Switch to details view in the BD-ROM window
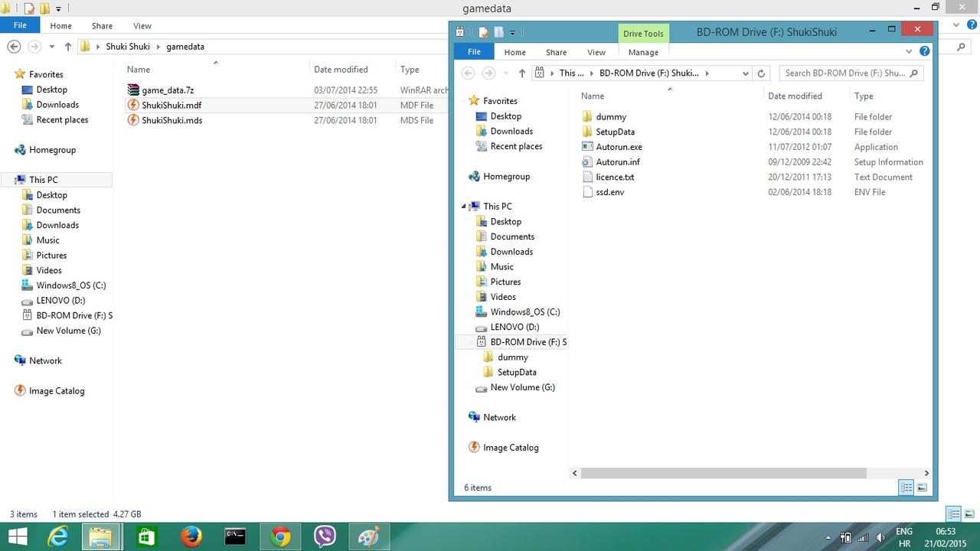Screen dimensions: 980x551 tap(906, 487)
